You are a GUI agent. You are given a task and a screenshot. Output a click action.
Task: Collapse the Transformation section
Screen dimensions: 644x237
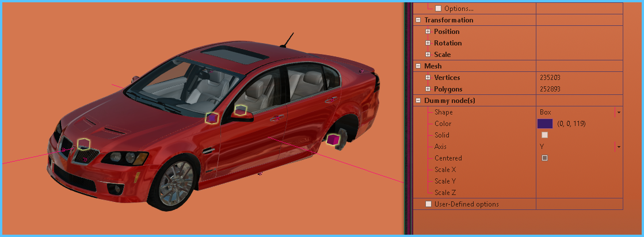coord(418,20)
